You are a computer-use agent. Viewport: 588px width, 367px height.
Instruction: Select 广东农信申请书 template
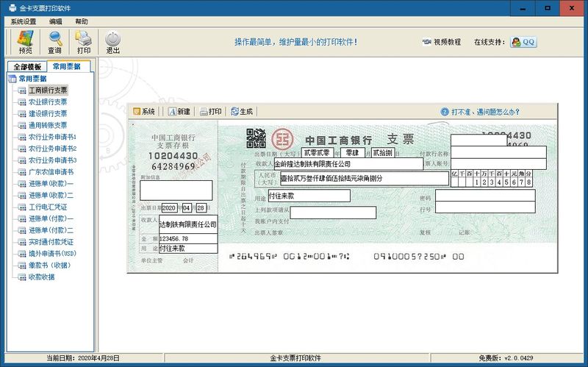tap(51, 172)
